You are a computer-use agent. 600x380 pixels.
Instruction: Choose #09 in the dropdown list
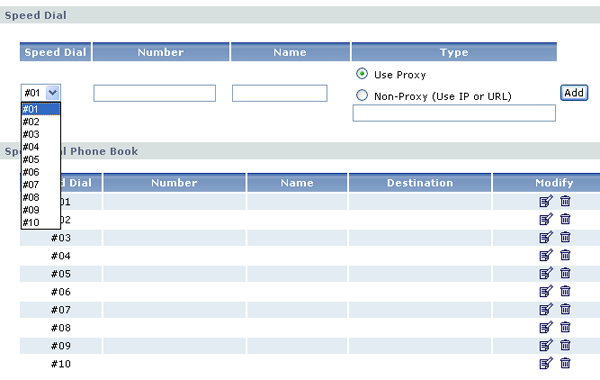(x=41, y=210)
